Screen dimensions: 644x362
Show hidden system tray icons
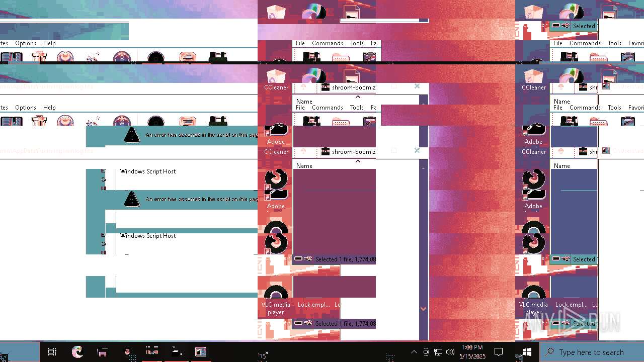point(414,352)
